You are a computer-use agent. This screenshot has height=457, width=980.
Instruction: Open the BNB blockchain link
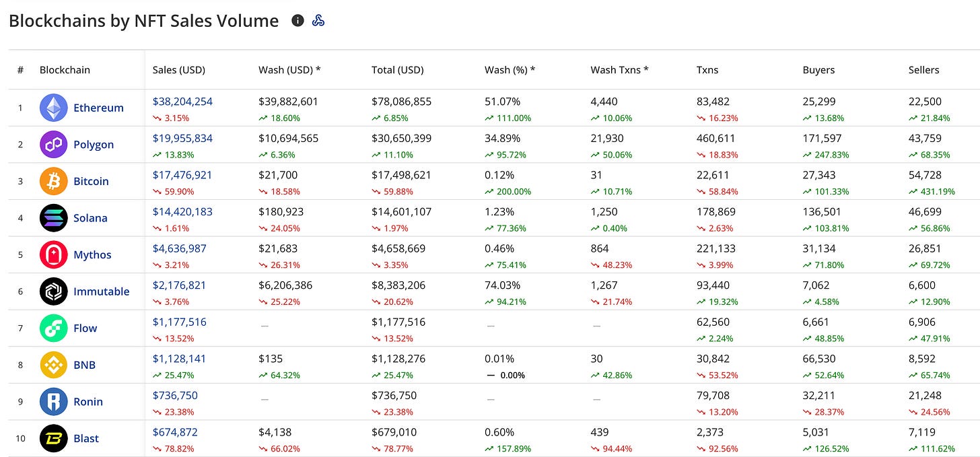[x=85, y=365]
